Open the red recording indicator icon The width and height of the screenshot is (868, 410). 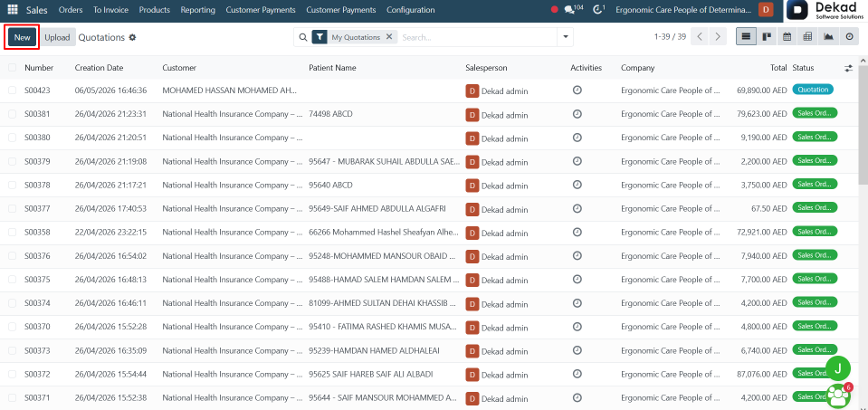[555, 10]
